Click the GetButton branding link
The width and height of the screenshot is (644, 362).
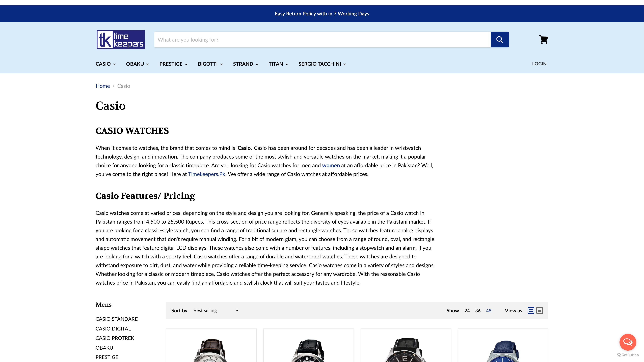628,355
